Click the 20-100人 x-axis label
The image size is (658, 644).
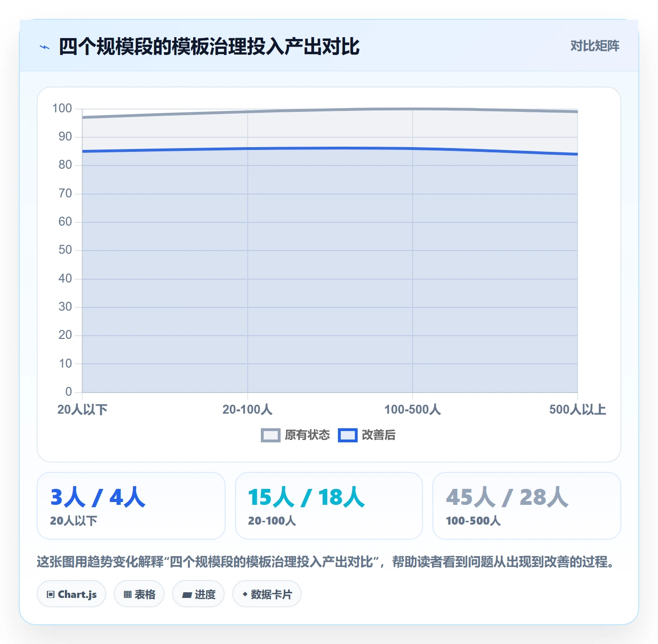coord(247,409)
